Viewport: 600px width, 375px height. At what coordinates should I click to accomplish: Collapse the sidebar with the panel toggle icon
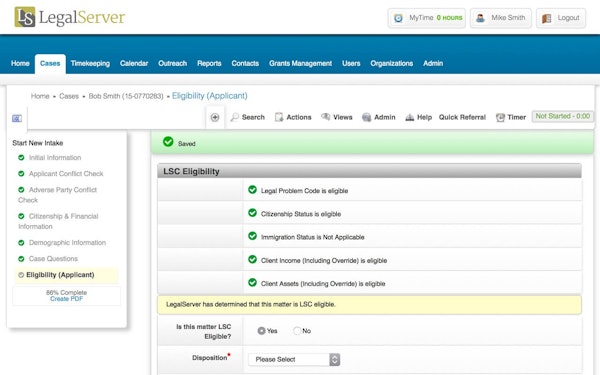pos(17,118)
